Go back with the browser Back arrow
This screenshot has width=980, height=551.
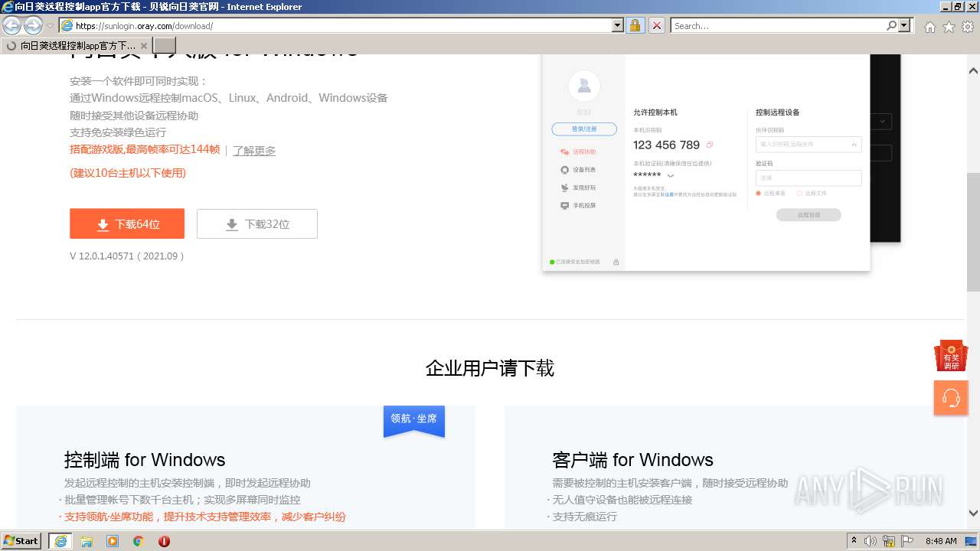coord(12,25)
